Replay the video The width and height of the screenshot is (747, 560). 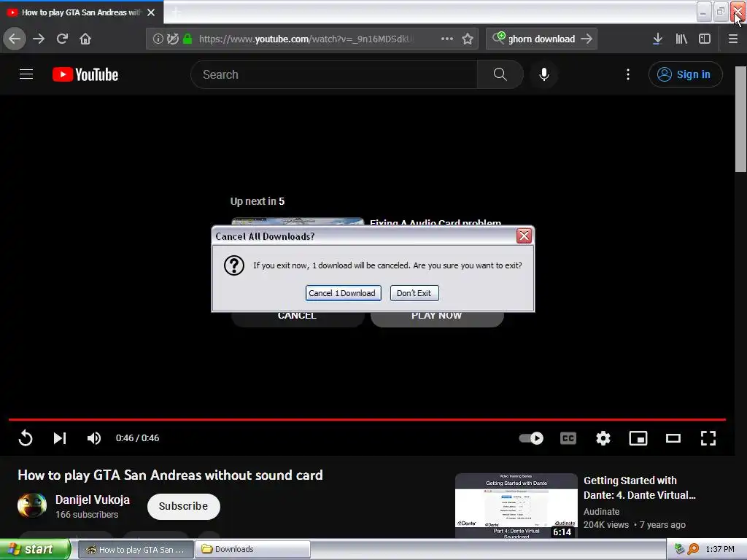pos(26,437)
